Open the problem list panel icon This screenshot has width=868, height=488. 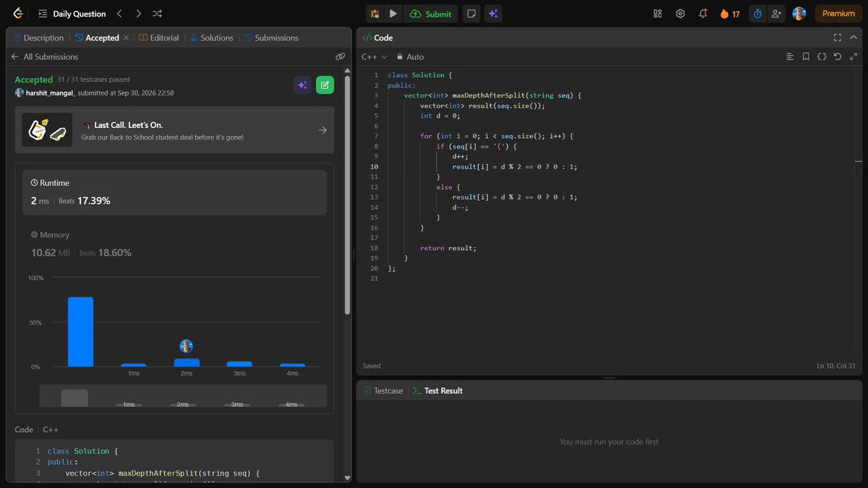pos(43,14)
